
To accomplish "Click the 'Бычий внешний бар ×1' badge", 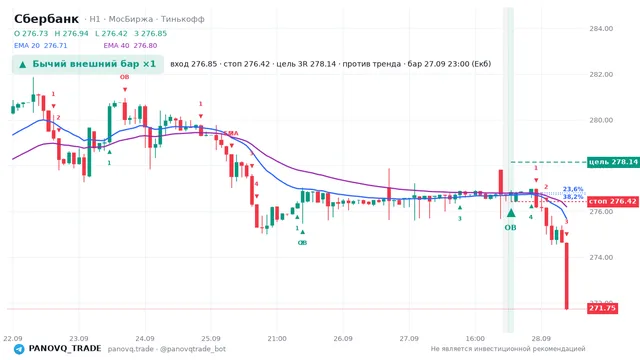I will point(88,64).
